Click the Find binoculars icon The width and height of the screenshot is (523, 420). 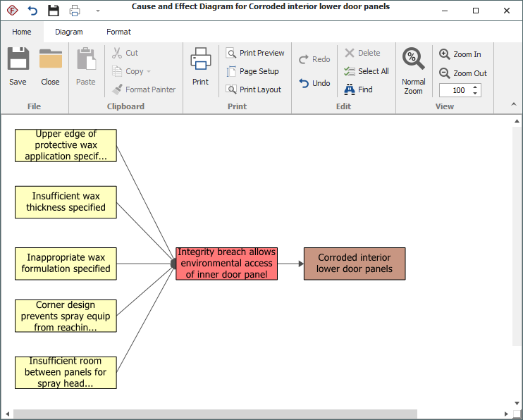pyautogui.click(x=350, y=89)
